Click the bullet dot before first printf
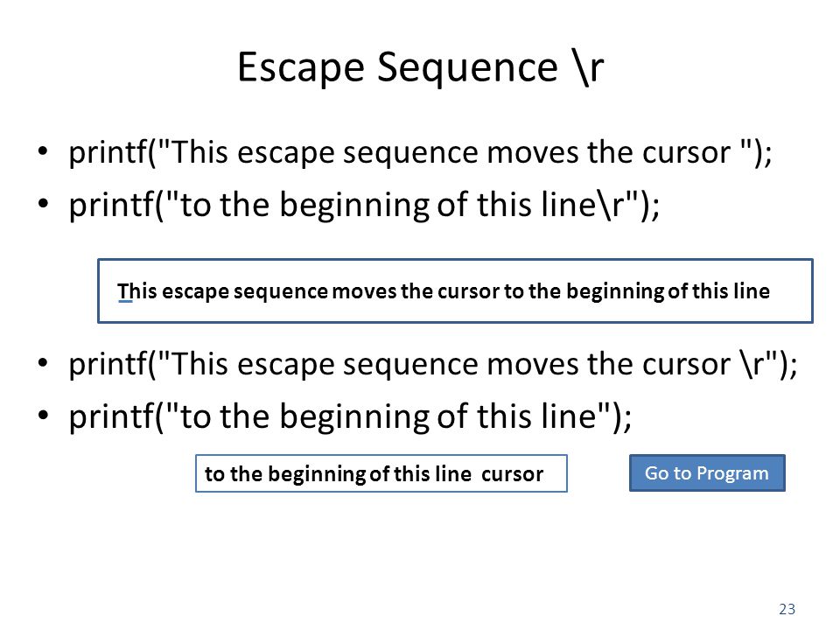The width and height of the screenshot is (840, 630). click(x=44, y=152)
